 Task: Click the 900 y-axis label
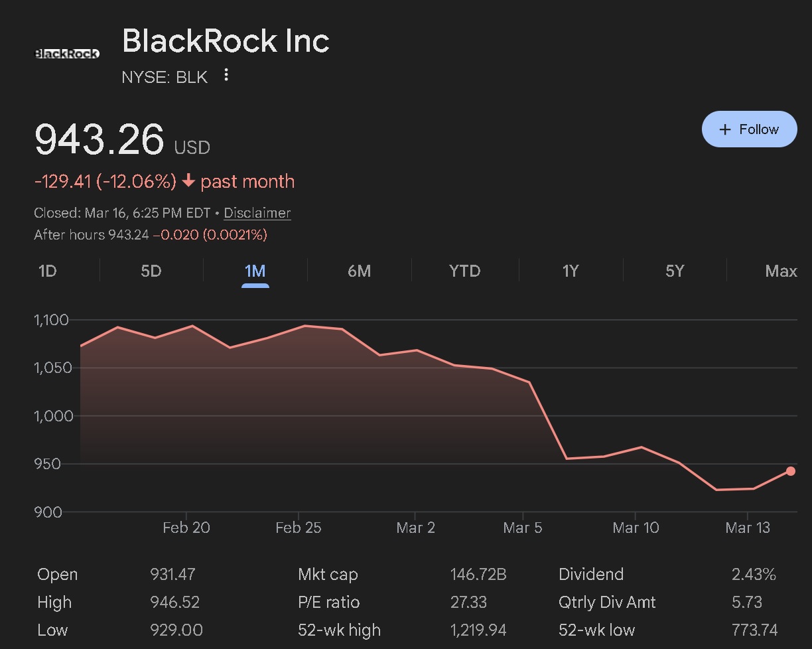48,512
